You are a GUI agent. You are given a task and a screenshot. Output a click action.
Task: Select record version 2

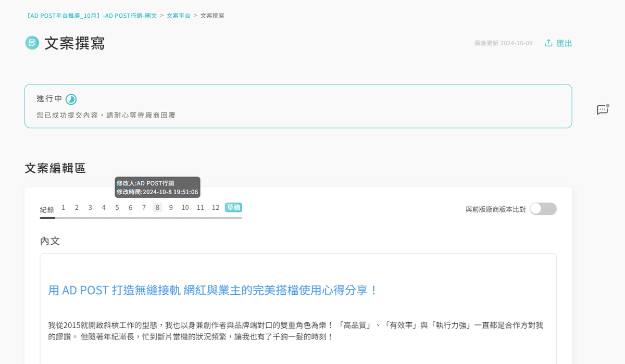(x=77, y=207)
